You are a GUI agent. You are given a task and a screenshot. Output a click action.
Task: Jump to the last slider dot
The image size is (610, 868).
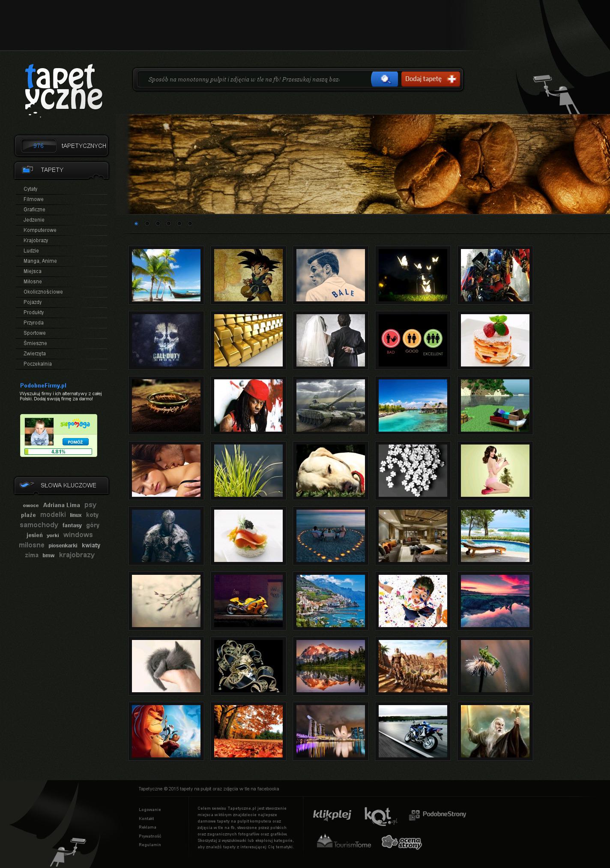tap(190, 223)
